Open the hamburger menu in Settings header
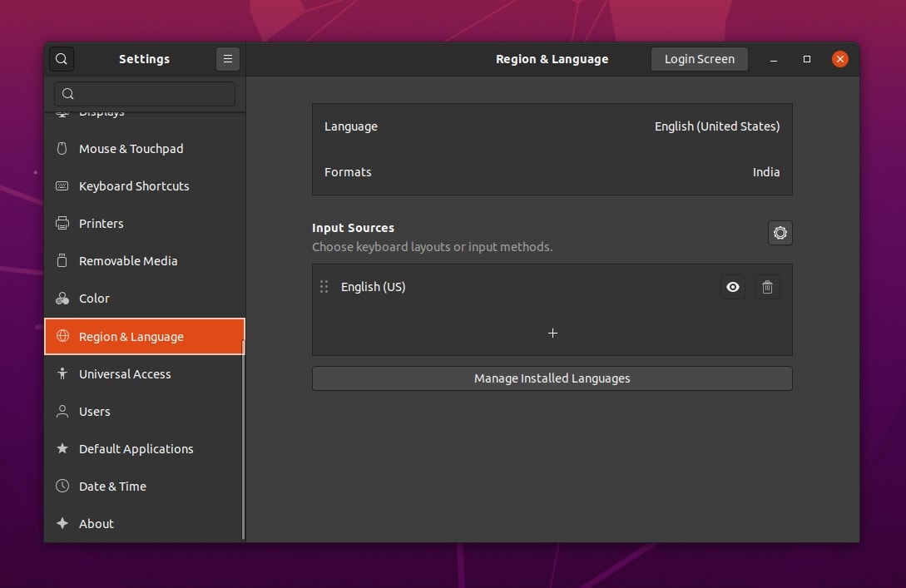Viewport: 906px width, 588px height. (227, 59)
